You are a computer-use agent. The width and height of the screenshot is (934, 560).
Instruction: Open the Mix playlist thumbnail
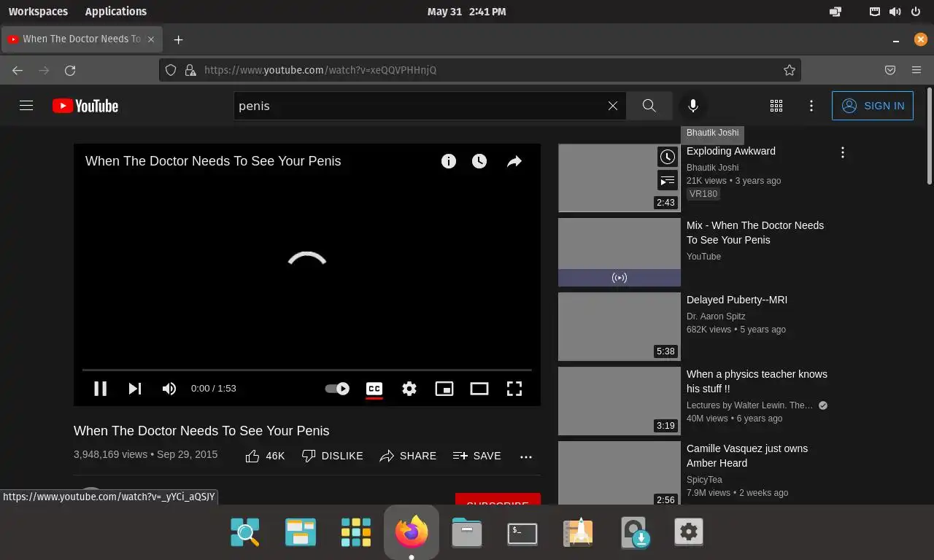(620, 252)
